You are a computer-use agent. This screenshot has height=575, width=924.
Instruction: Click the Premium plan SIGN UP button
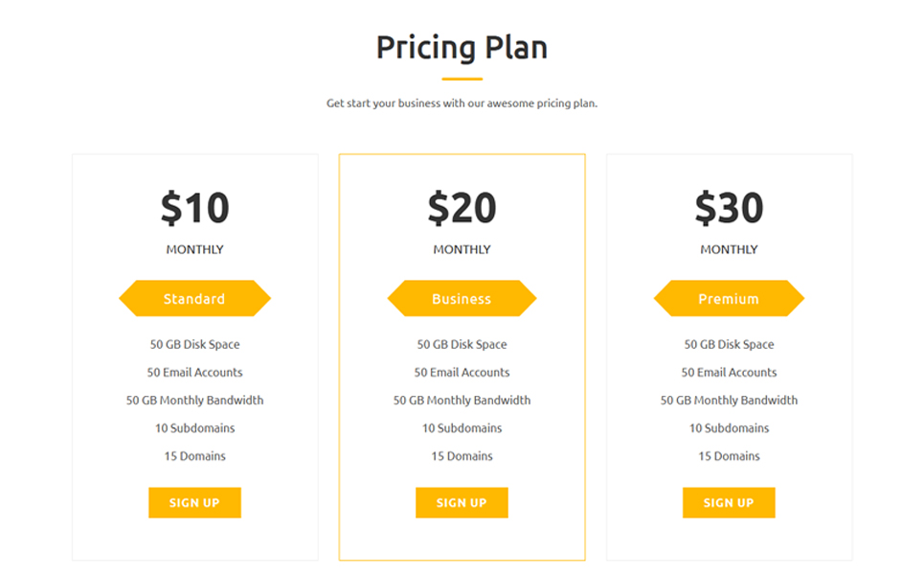point(729,502)
